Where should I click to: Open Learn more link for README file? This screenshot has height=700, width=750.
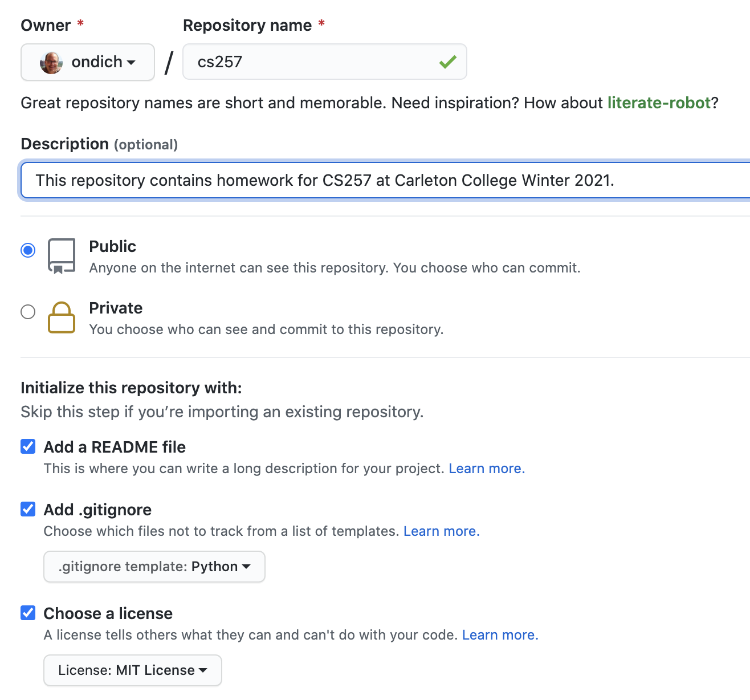(x=486, y=469)
